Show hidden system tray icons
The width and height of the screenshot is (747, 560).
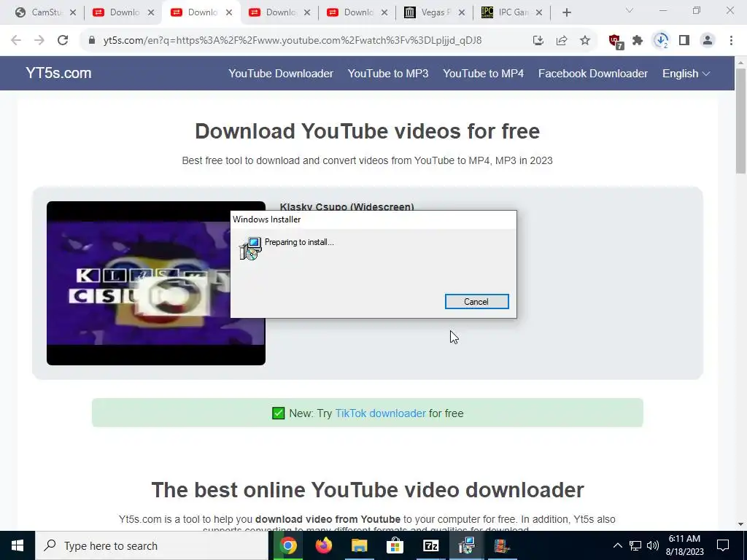(617, 545)
